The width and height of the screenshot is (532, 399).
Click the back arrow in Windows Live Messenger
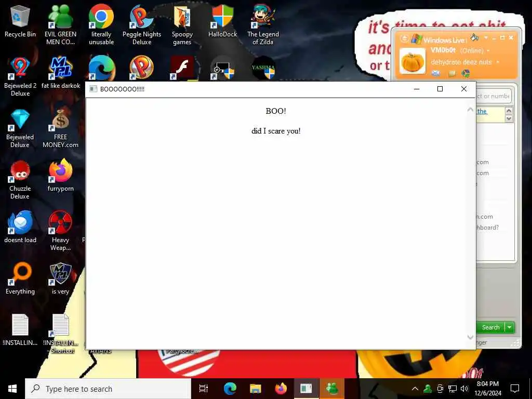pyautogui.click(x=404, y=38)
